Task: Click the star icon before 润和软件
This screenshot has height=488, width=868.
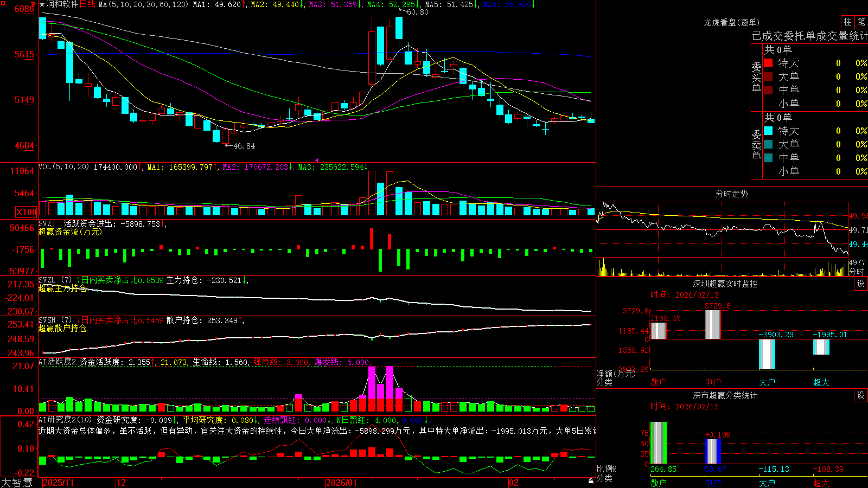Action: click(x=42, y=4)
